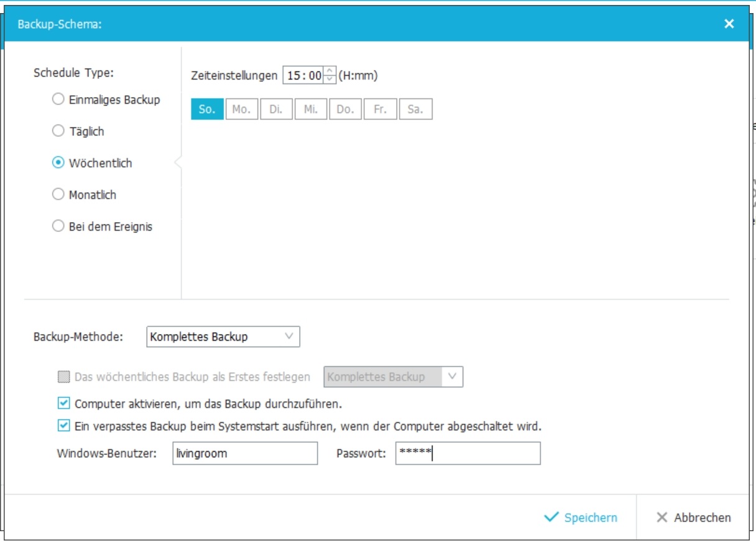Uncheck Computer aktivieren checkbox

pyautogui.click(x=63, y=404)
